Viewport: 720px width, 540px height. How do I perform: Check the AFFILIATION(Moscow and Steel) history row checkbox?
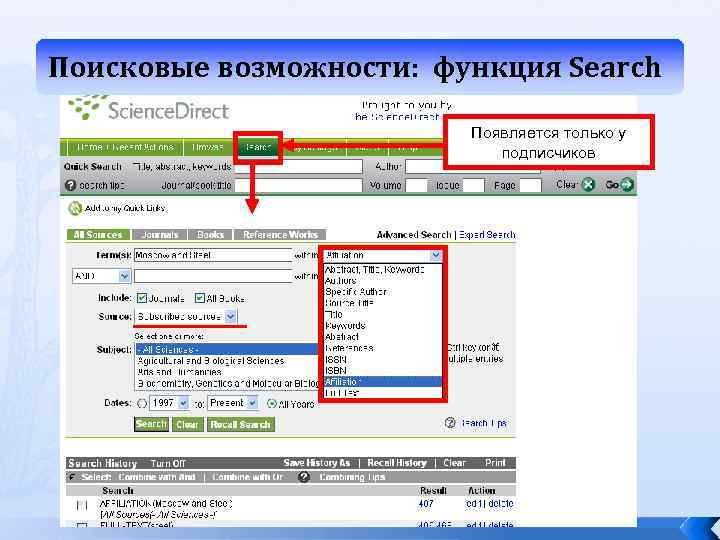coord(82,506)
